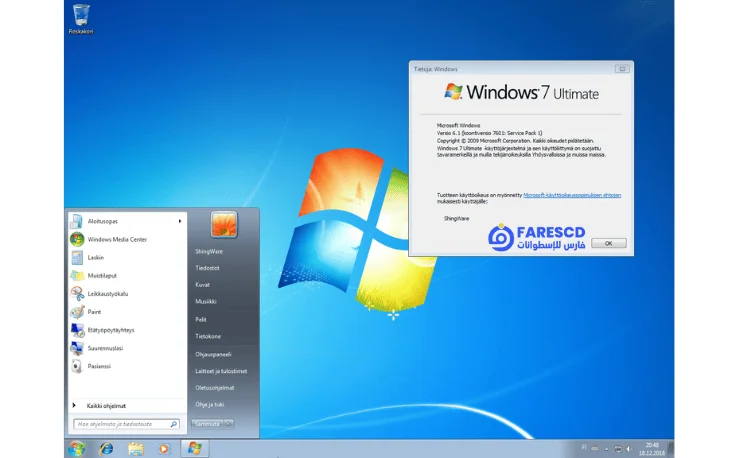Open Pelit games folder
Image resolution: width=738 pixels, height=458 pixels.
coord(201,320)
